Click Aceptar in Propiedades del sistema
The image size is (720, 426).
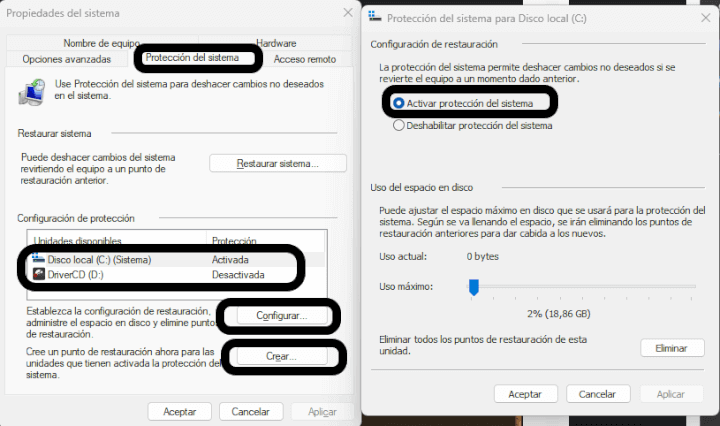tap(180, 412)
